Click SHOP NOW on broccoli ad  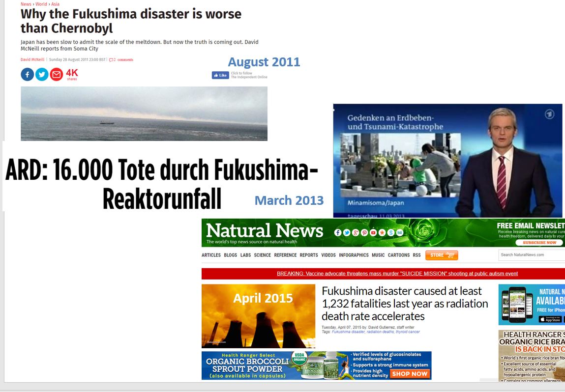pos(409,374)
